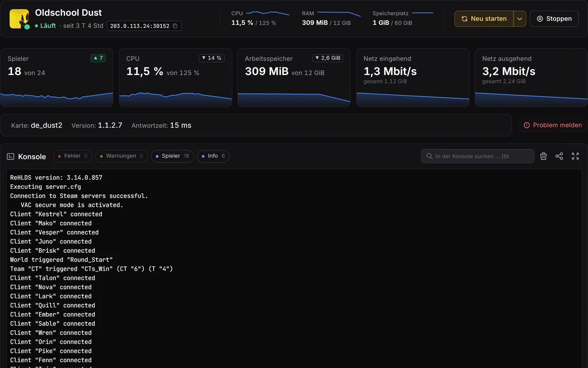Click the header RAM usage indicator
Screen dimensions: 588x368
(x=331, y=18)
